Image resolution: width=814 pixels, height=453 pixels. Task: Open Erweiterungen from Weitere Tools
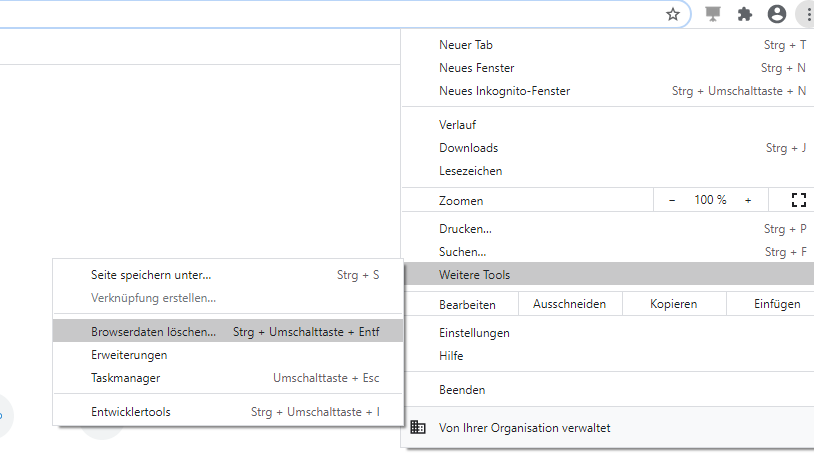[x=129, y=355]
